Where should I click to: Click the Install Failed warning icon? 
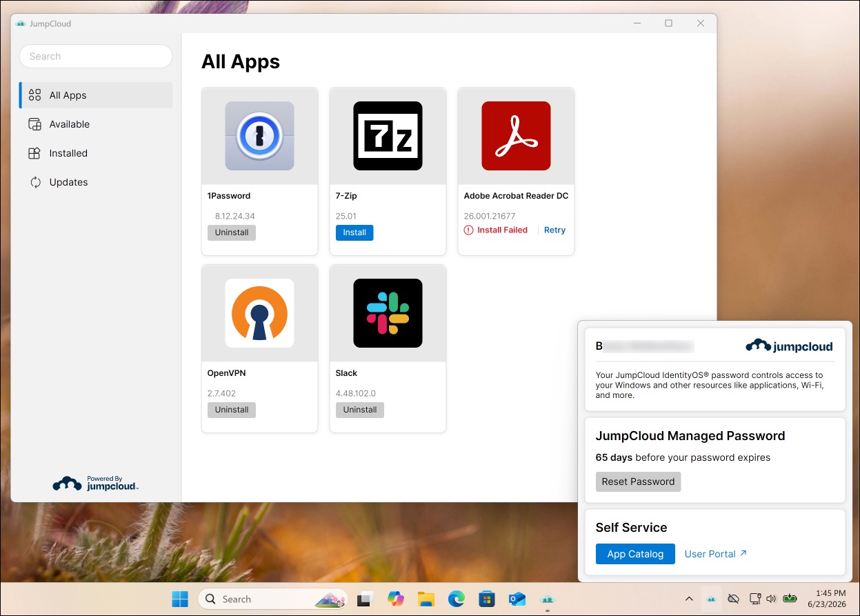[469, 230]
